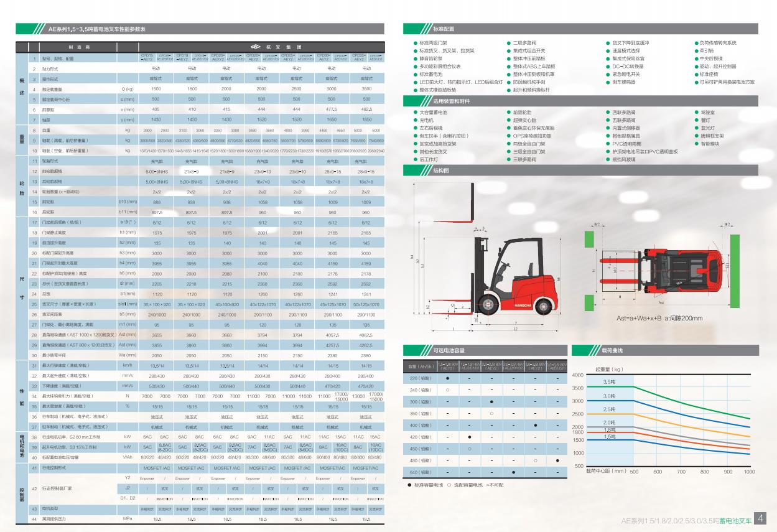Click the filled dot in the 640 battery row

513,472
